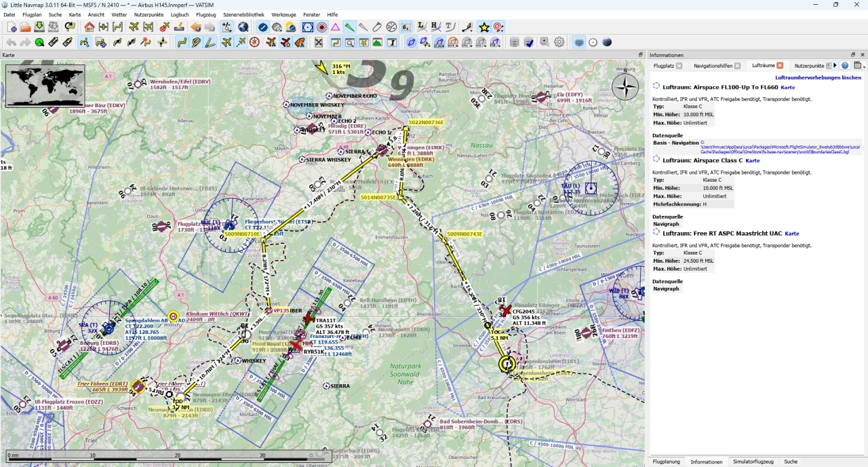Click the blue help question mark icon
This screenshot has height=467, width=868.
pyautogui.click(x=845, y=66)
